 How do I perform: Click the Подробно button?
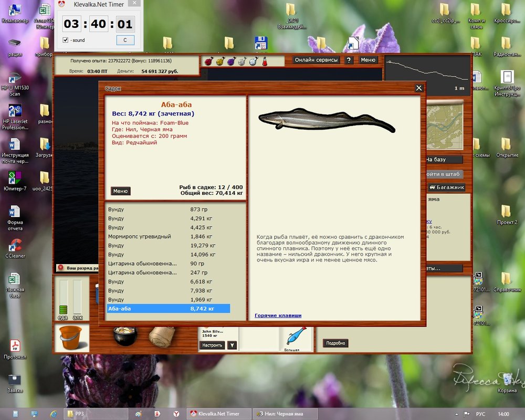[x=335, y=343]
